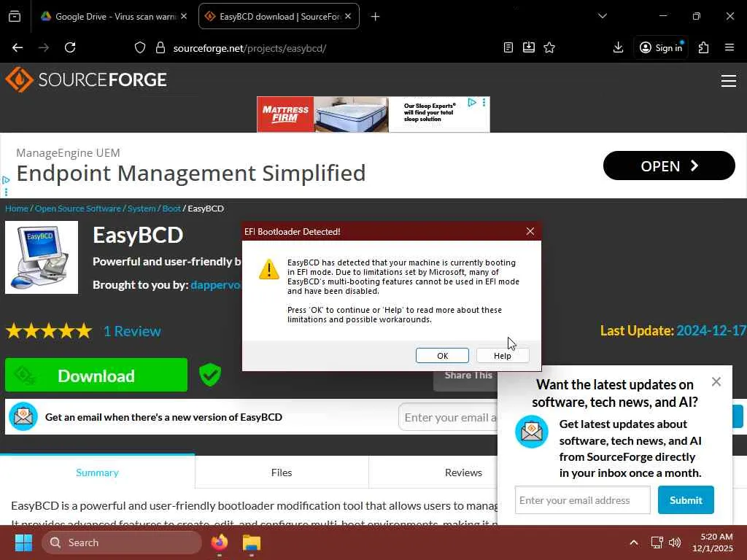Open the clock and date panel
The image size is (747, 560).
[x=713, y=542]
